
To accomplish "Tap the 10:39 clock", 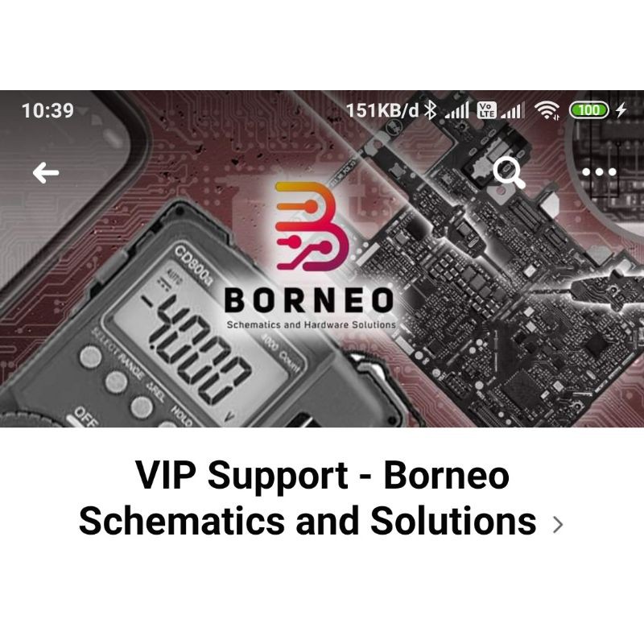I will 47,110.
